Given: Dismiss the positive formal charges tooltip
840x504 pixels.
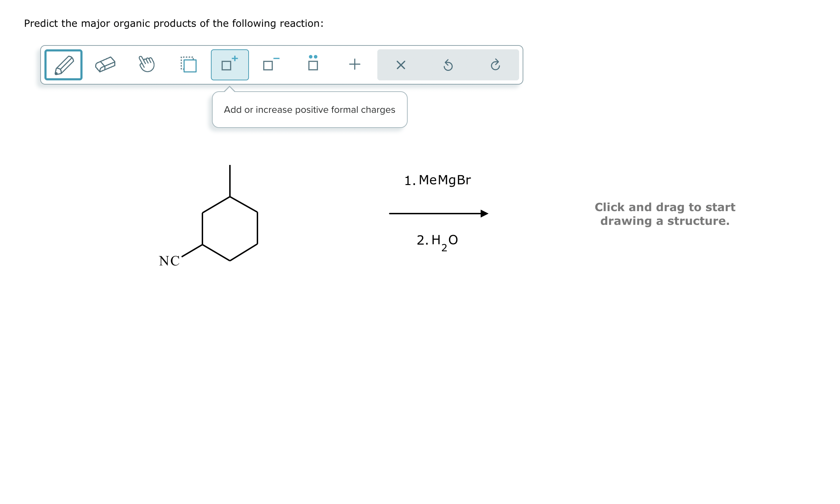Looking at the screenshot, I should pos(309,109).
